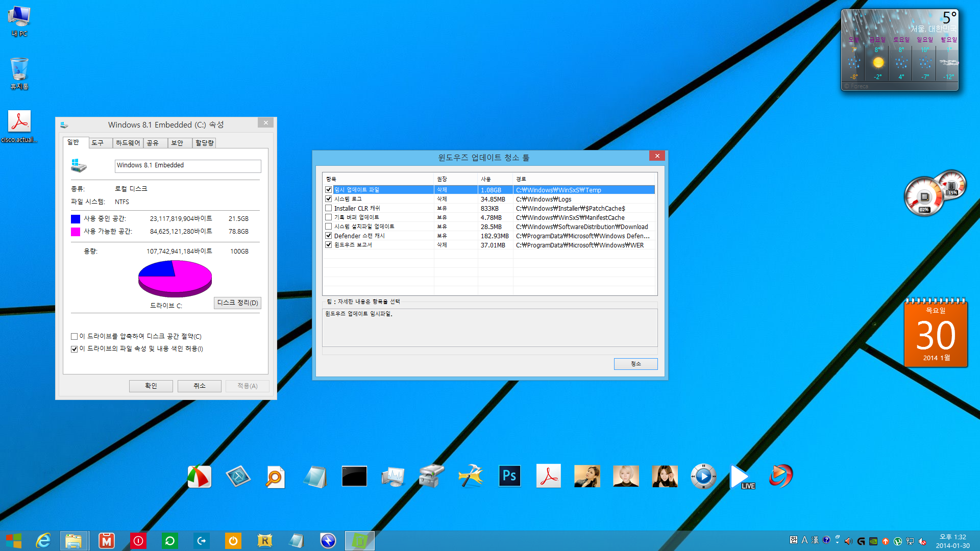Viewport: 980px width, 551px height.
Task: Open the 내 PC desktop icon
Action: [x=19, y=21]
